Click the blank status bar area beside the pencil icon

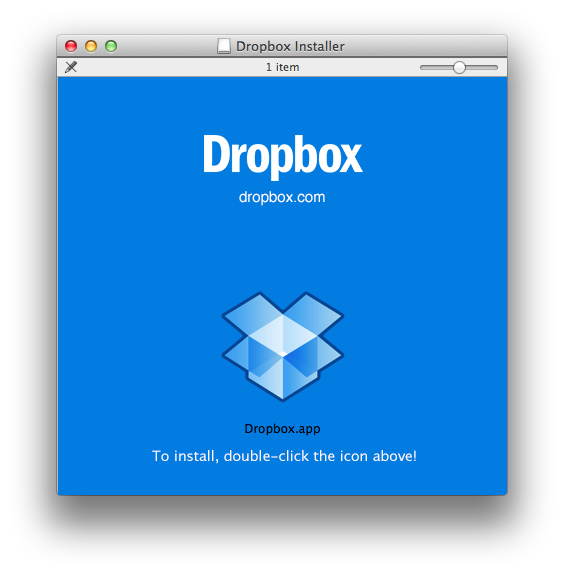click(x=165, y=67)
